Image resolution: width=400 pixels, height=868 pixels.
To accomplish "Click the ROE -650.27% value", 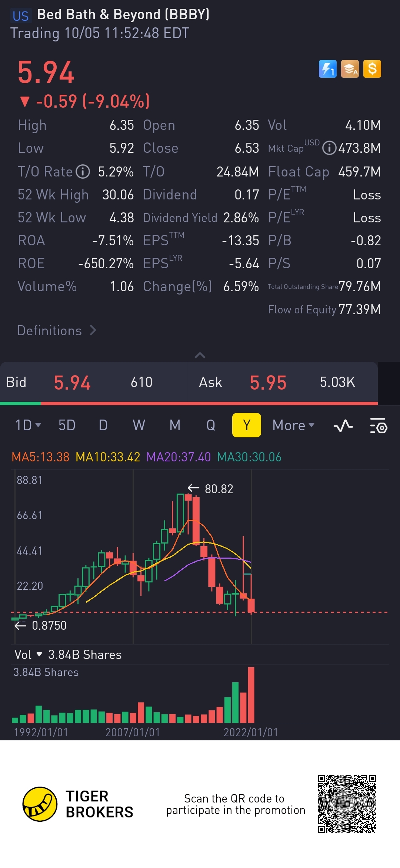I will click(x=106, y=263).
